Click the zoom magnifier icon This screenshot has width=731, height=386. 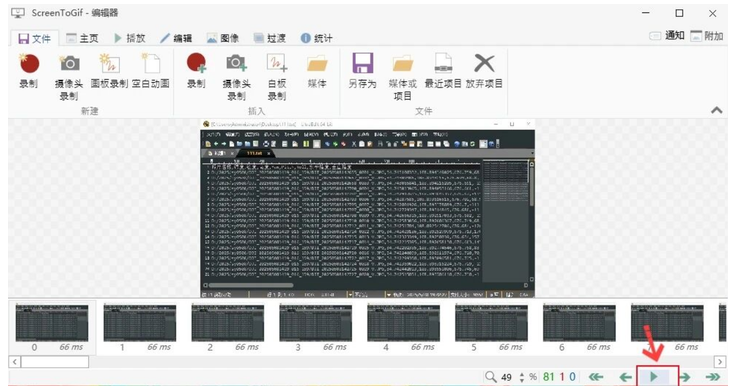490,377
